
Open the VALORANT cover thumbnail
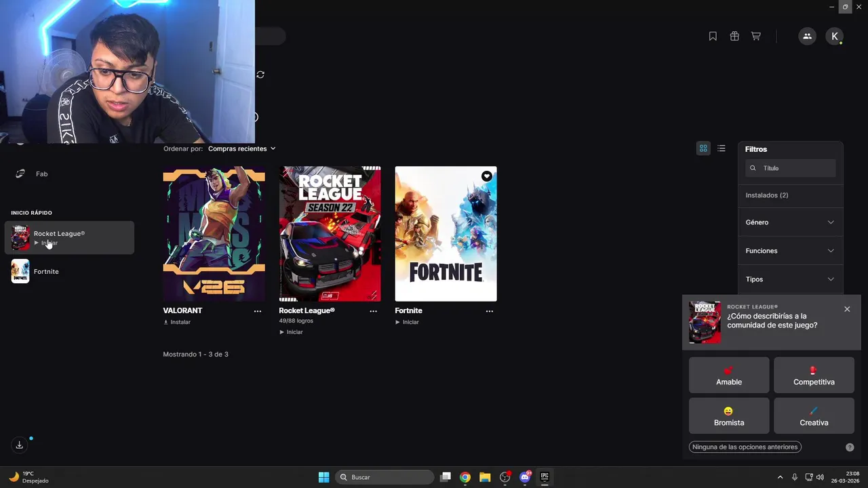point(214,234)
